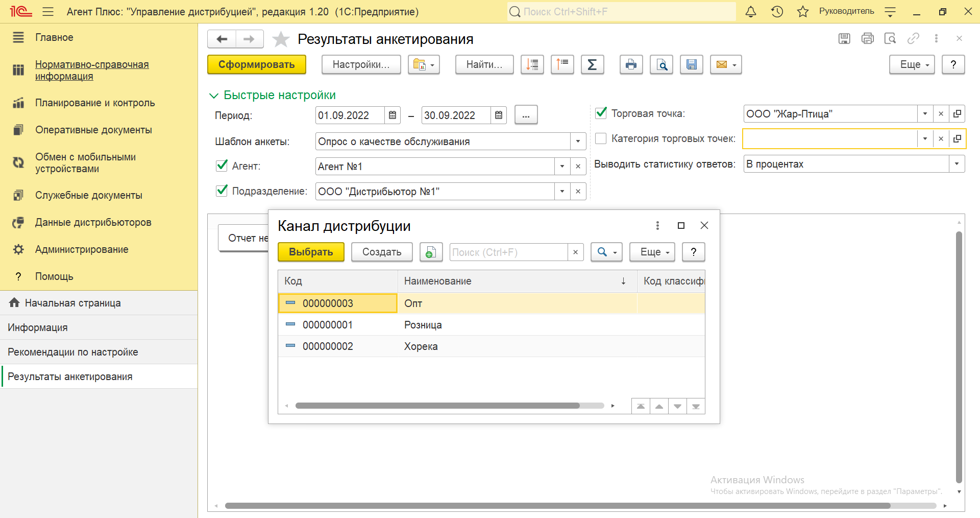Save report with floppy disk icon

692,64
